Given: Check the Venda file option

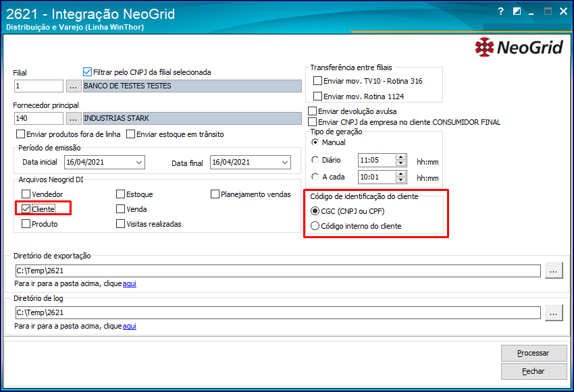Looking at the screenshot, I should 120,209.
